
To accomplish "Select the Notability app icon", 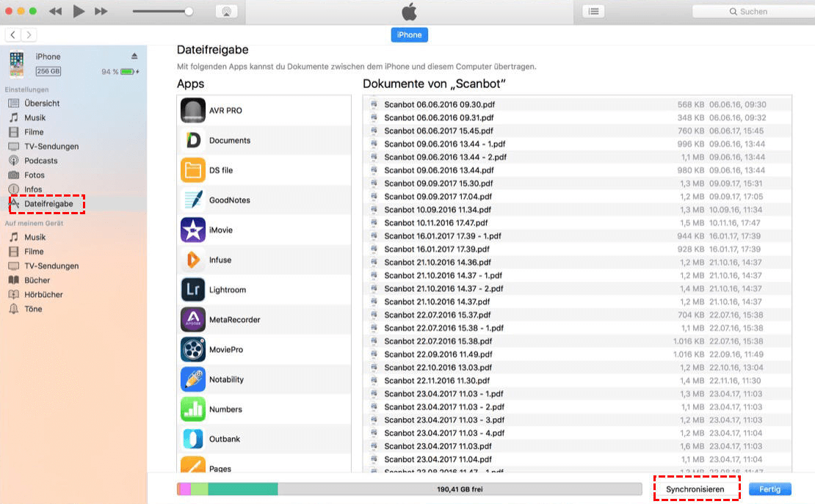I will click(x=193, y=379).
